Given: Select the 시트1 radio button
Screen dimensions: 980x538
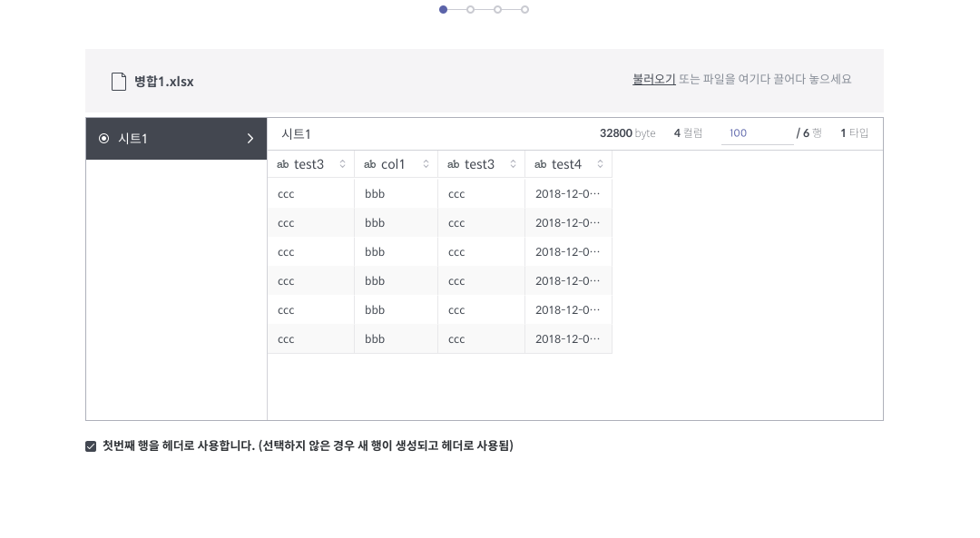Looking at the screenshot, I should click(x=103, y=139).
